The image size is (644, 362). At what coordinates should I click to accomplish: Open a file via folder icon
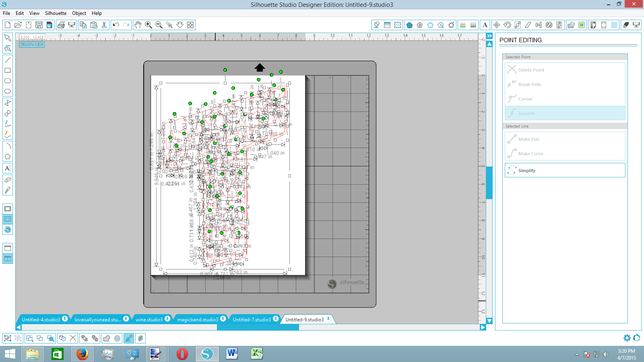(x=18, y=25)
